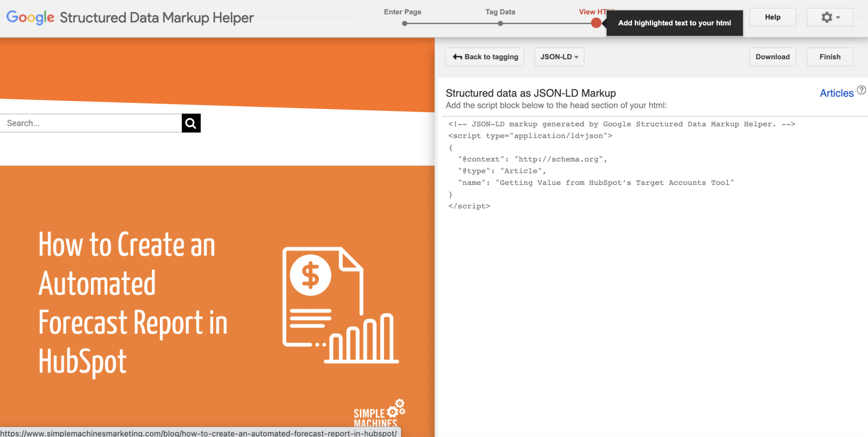Click the JSON-LD markup generated comment line
The width and height of the screenshot is (868, 437).
622,124
